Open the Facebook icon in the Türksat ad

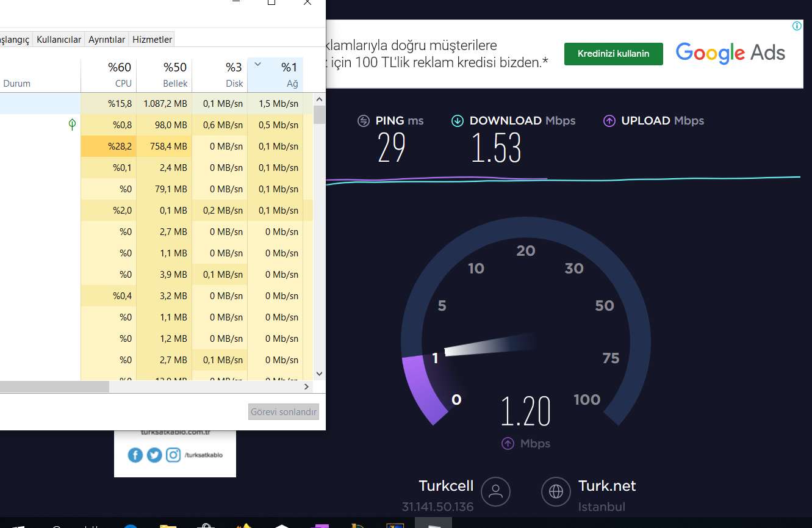pos(135,455)
